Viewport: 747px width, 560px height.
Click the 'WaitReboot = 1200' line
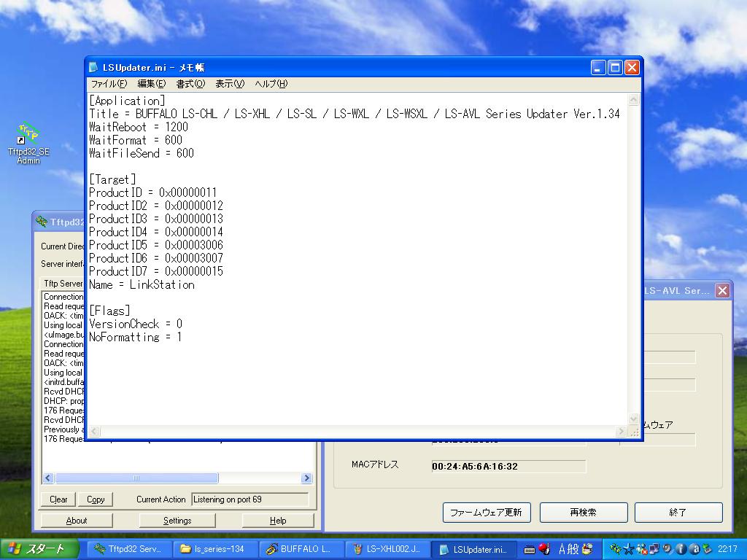139,127
